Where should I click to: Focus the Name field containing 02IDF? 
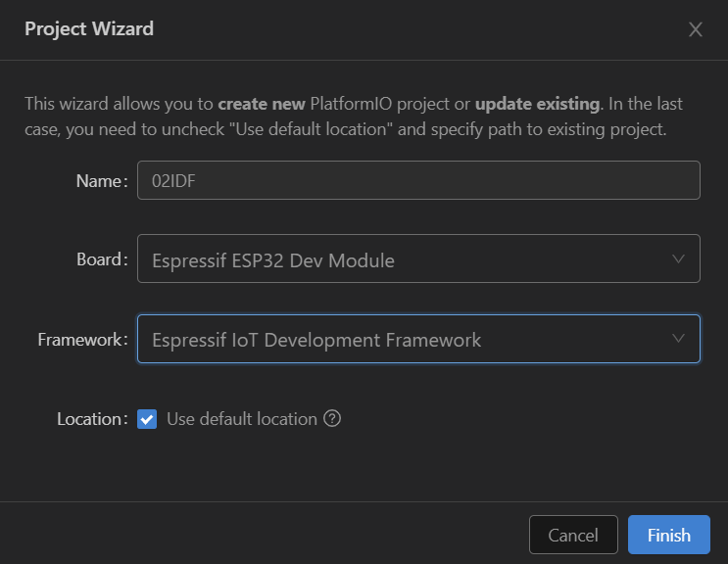point(418,180)
